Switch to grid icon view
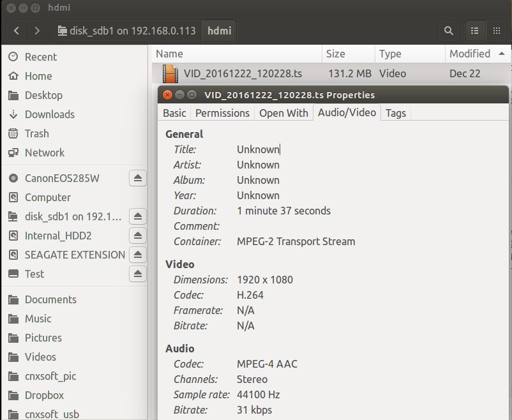Viewport: 512px width, 420px height. [496, 30]
